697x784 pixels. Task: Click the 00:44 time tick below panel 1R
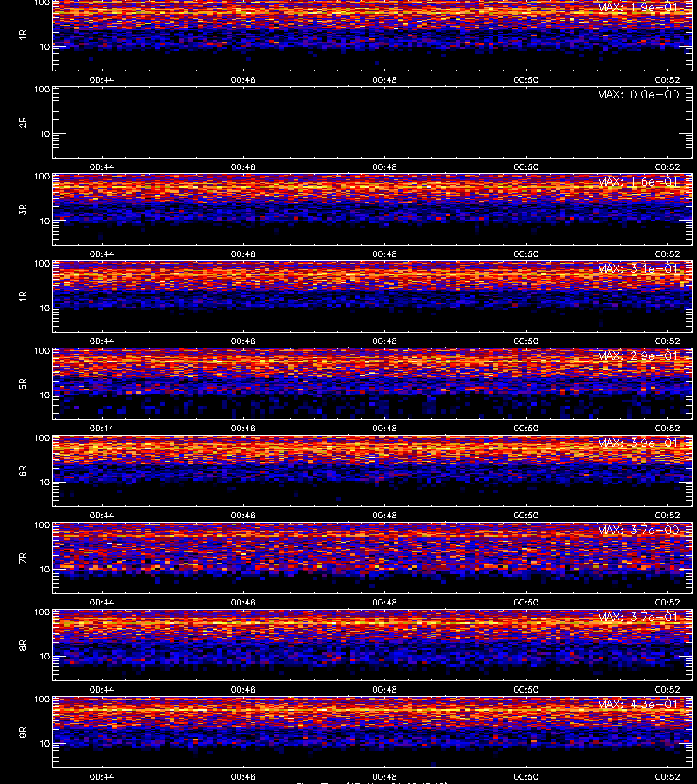[x=101, y=79]
